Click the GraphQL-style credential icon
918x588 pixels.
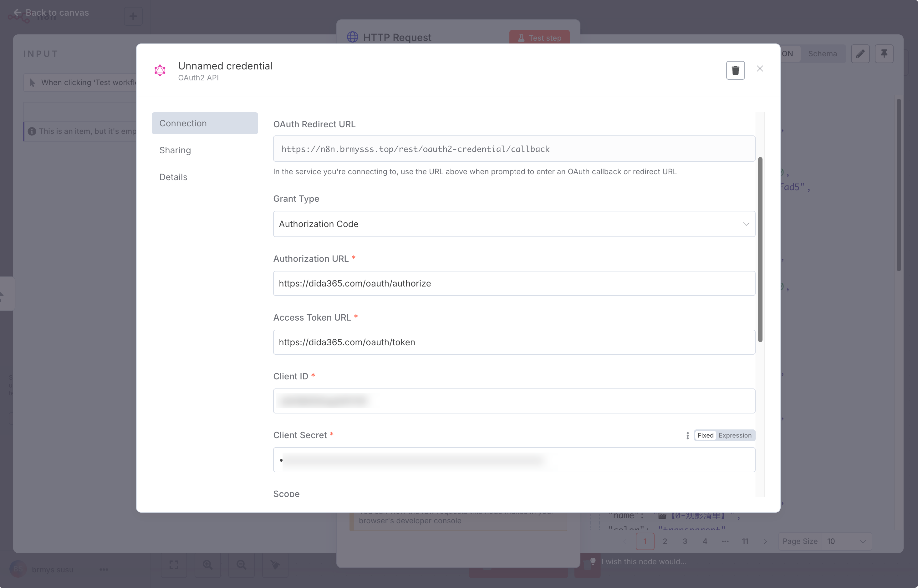click(x=160, y=71)
